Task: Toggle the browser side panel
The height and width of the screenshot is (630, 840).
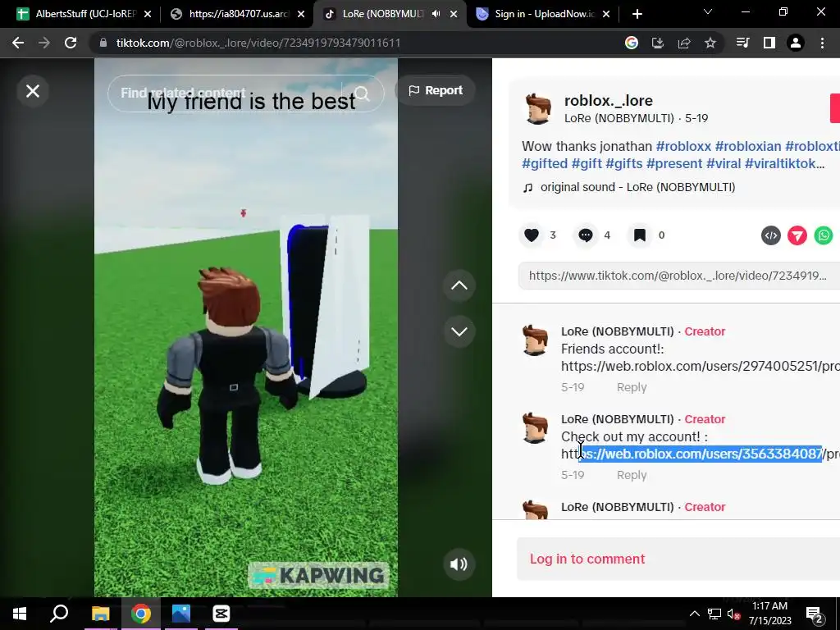Action: coord(769,43)
